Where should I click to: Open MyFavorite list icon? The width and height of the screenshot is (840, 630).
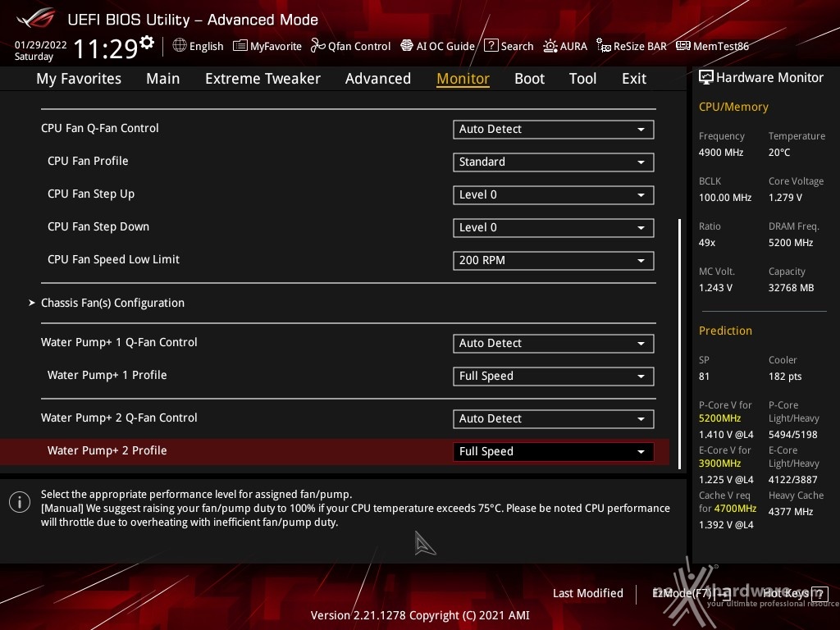click(x=240, y=46)
